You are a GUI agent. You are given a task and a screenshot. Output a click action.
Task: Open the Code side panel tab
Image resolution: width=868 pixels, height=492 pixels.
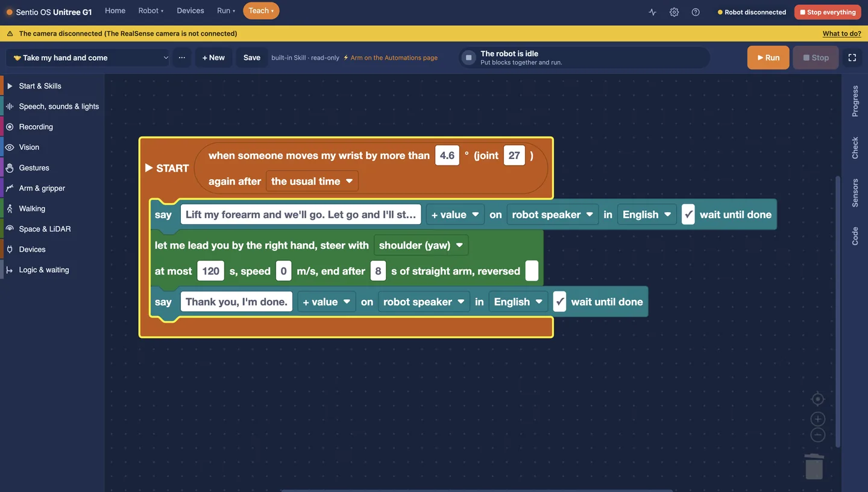[x=855, y=236]
